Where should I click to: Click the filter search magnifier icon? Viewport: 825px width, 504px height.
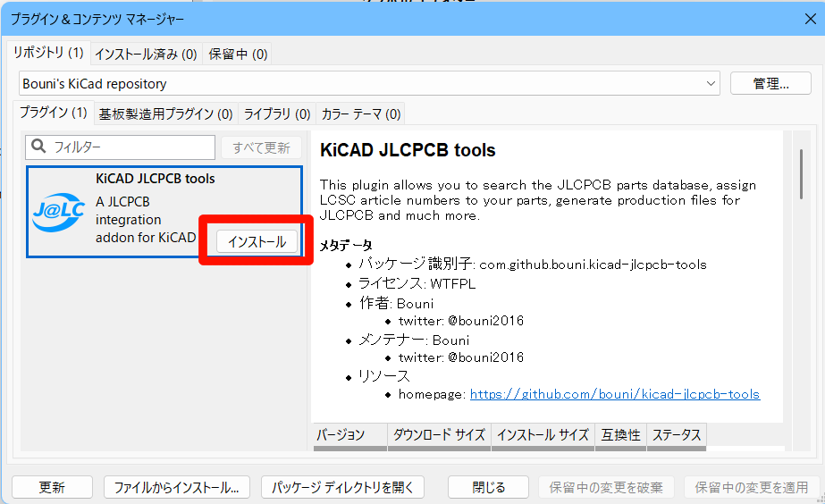click(x=38, y=146)
